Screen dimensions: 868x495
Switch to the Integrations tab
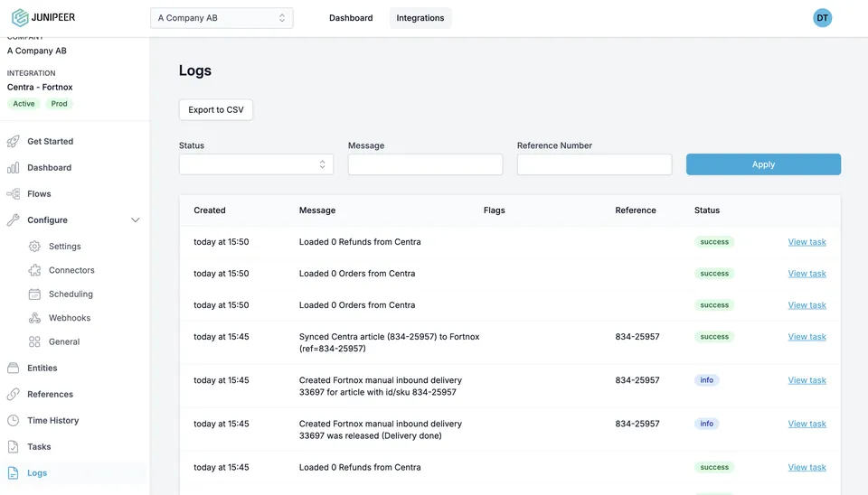click(420, 18)
